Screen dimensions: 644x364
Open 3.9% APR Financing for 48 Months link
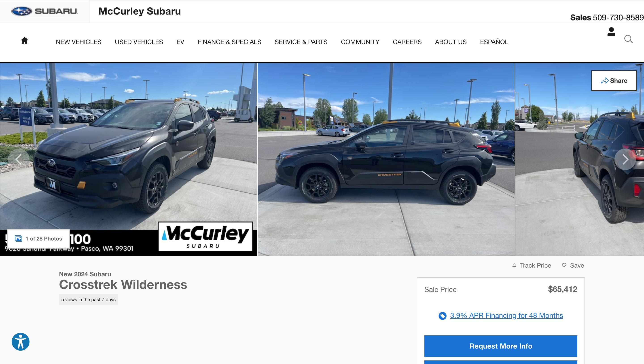(x=506, y=315)
